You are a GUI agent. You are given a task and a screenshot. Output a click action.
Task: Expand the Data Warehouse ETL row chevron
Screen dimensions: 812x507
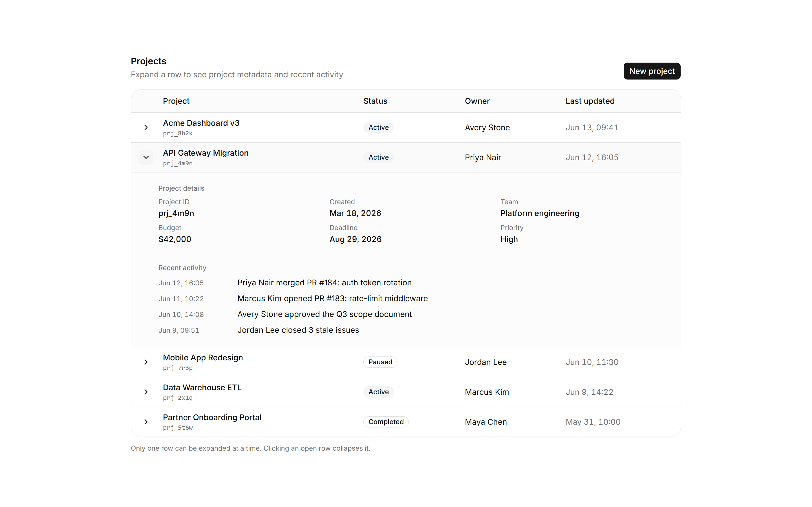point(146,392)
